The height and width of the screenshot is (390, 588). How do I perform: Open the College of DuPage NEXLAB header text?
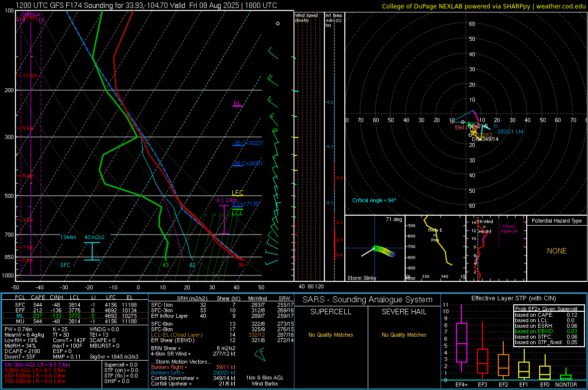click(483, 6)
